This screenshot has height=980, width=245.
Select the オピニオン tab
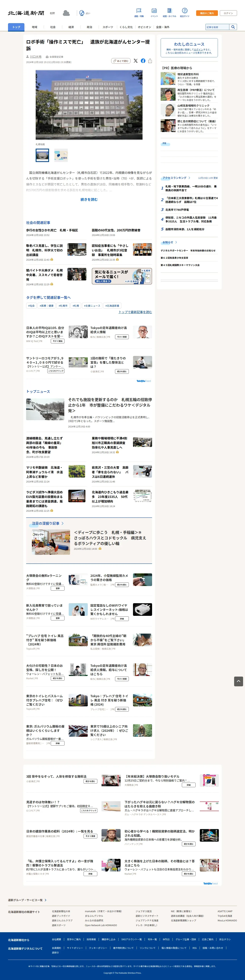144,27
